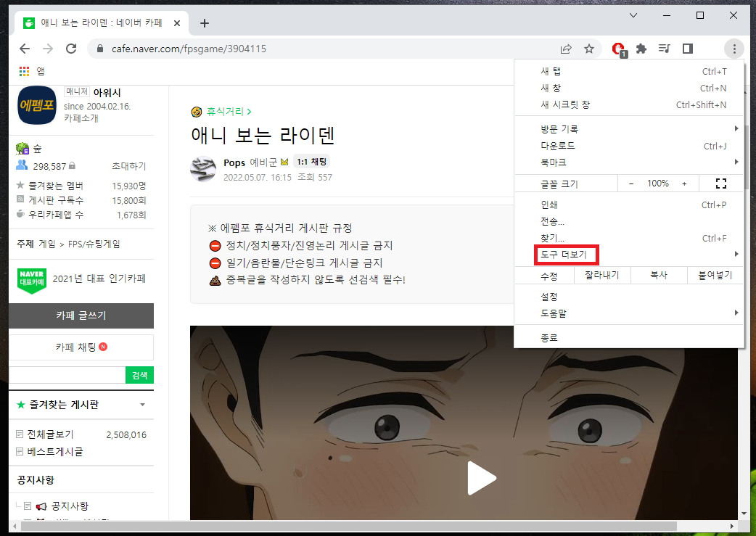Open the Extensions puzzle icon

click(x=641, y=49)
